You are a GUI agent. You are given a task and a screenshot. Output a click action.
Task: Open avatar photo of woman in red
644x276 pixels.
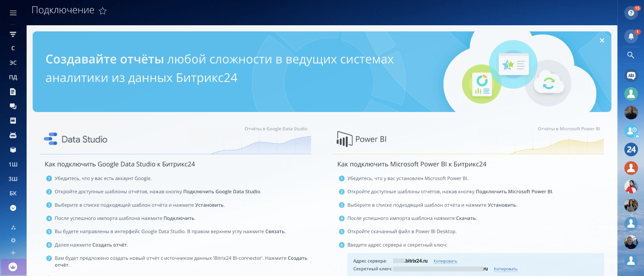(631, 187)
